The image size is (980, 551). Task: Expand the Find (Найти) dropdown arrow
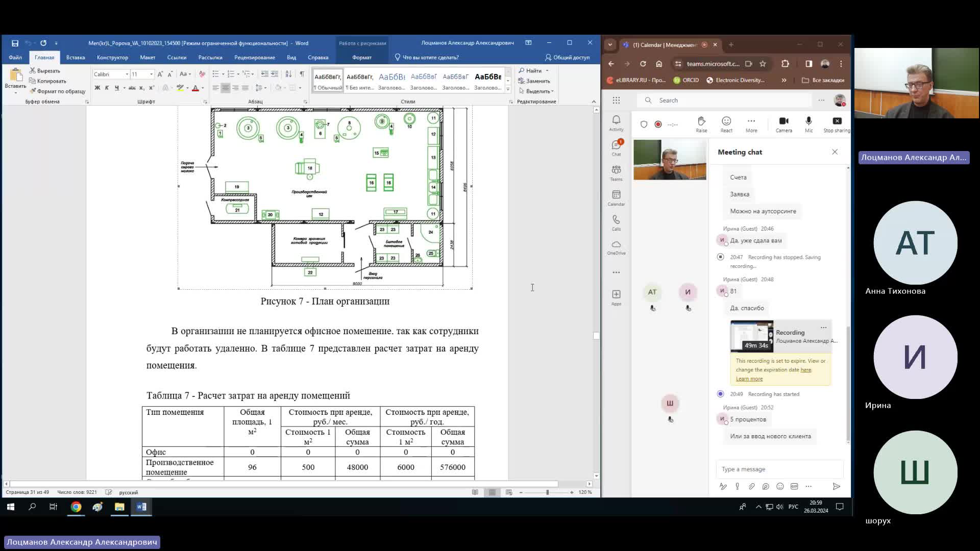click(x=547, y=71)
